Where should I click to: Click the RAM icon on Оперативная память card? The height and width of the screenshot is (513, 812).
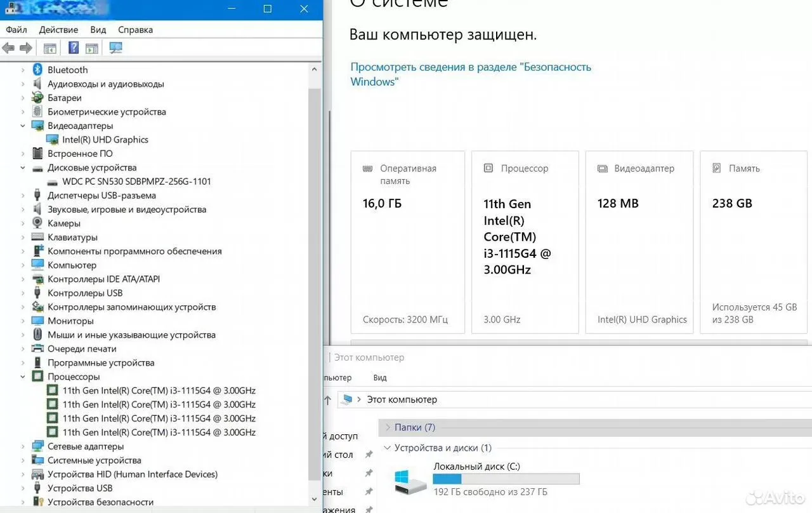tap(367, 169)
